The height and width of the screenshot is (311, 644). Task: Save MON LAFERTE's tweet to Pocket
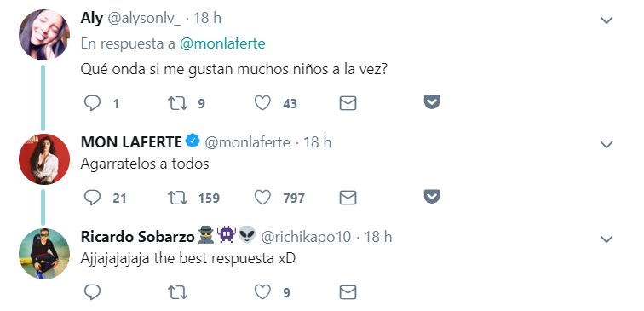(x=432, y=197)
